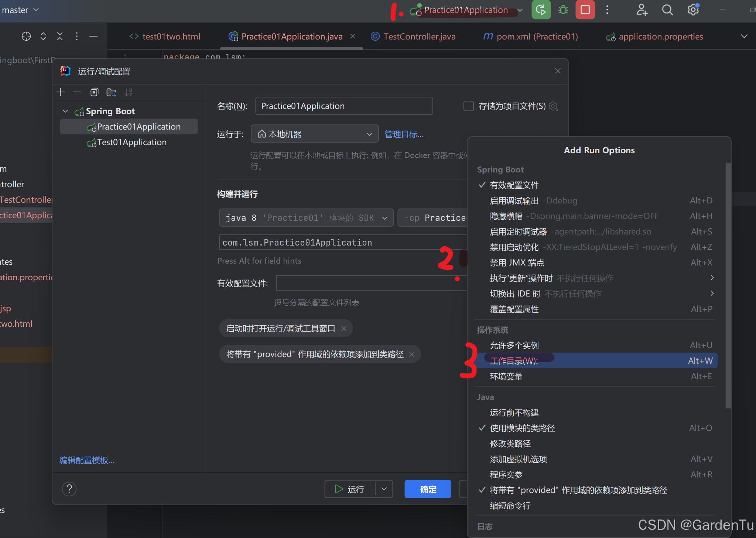Screen dimensions: 756x538
Task: Click the rerun Practice01Application icon
Action: click(541, 10)
